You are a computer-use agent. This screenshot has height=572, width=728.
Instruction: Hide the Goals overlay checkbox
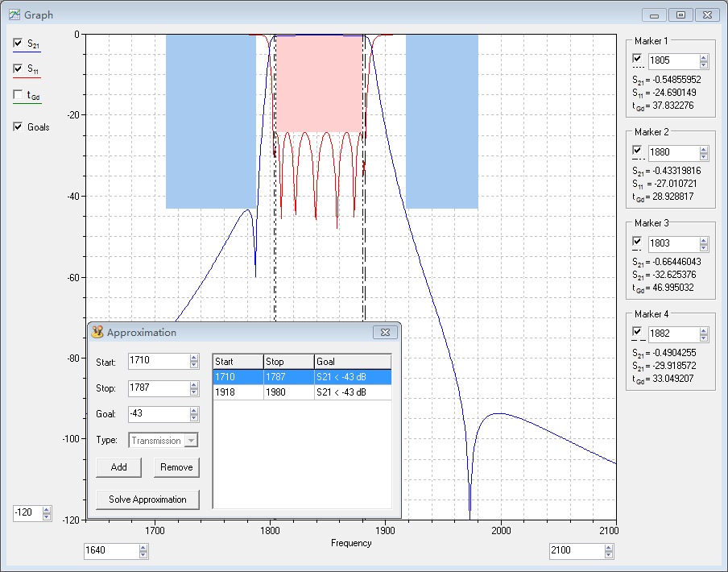[x=19, y=126]
